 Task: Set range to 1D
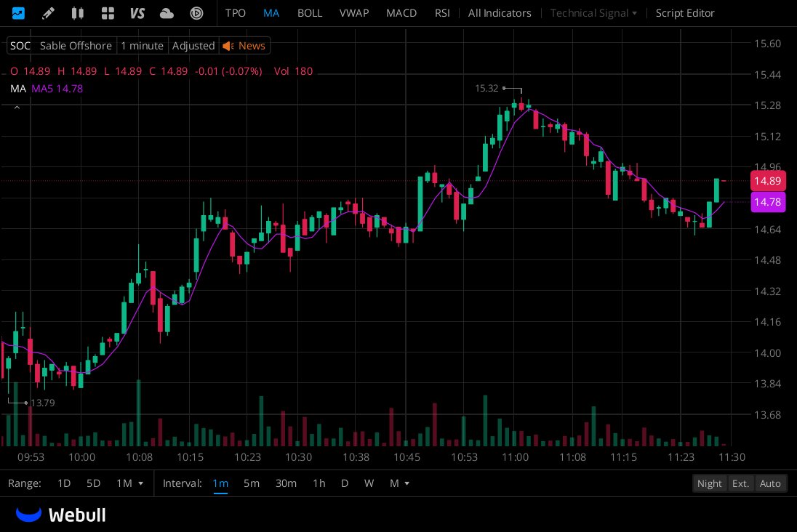[64, 483]
